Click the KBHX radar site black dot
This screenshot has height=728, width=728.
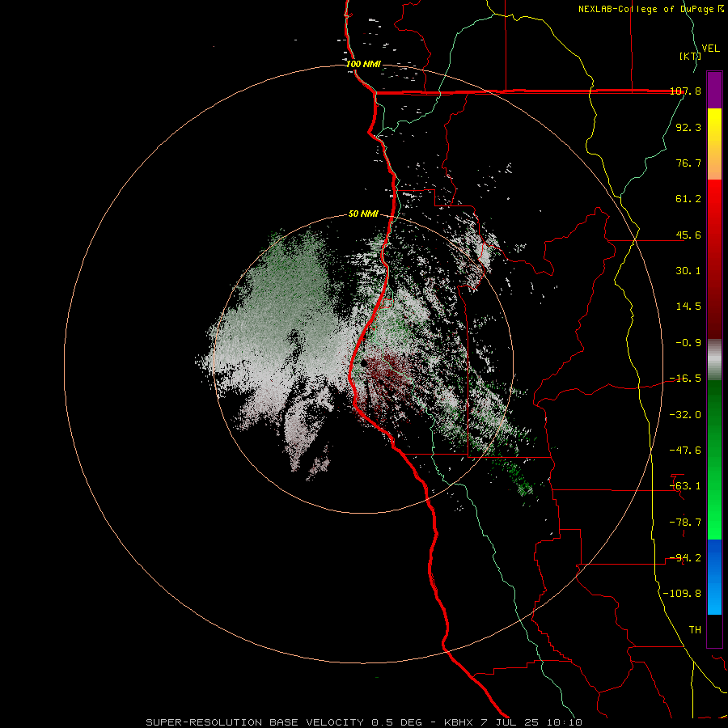(x=363, y=363)
